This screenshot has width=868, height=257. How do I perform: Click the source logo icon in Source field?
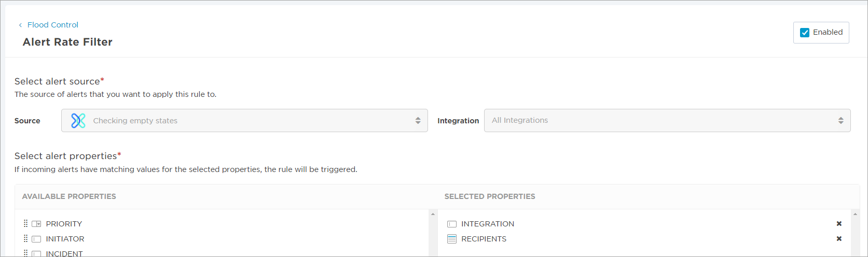pos(78,121)
